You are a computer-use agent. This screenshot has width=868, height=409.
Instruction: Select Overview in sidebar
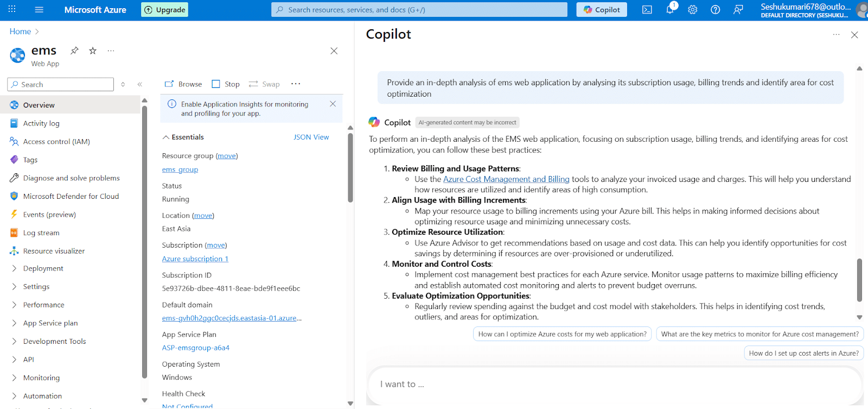tap(71, 105)
